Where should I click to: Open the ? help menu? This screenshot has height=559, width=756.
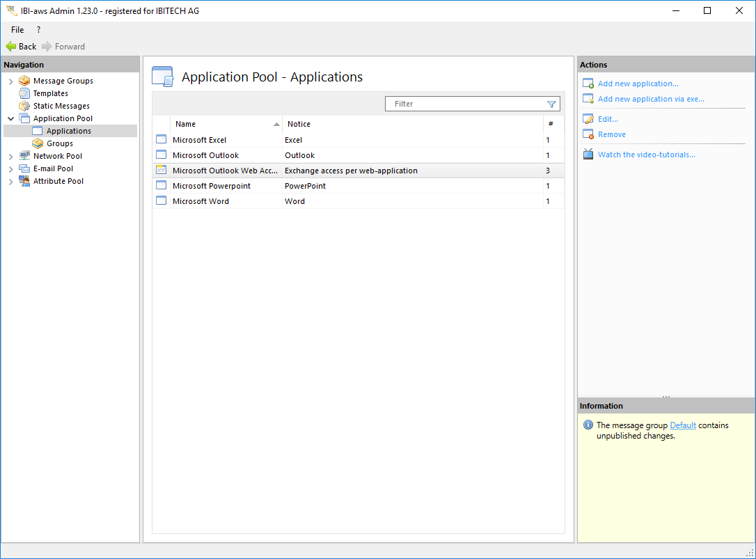tap(38, 30)
